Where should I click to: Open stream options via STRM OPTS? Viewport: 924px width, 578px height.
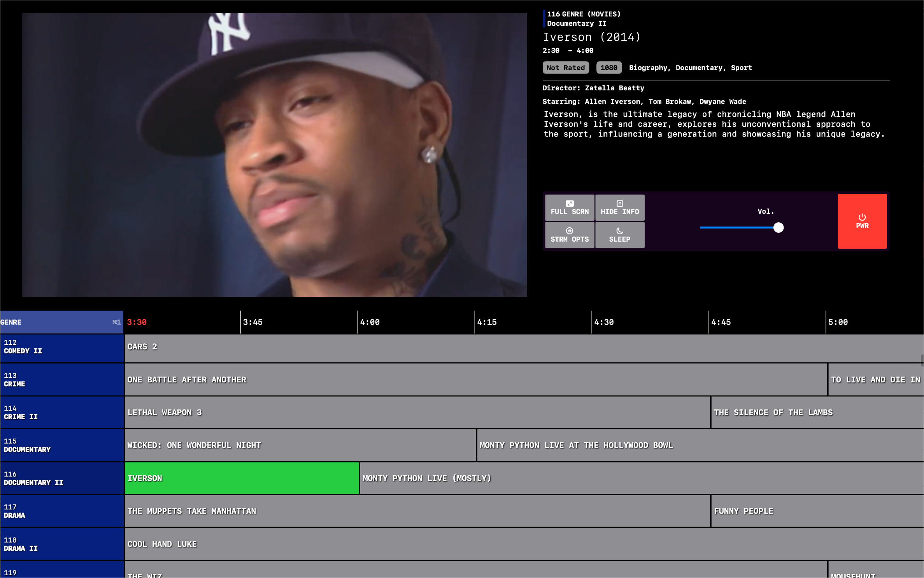pos(570,235)
